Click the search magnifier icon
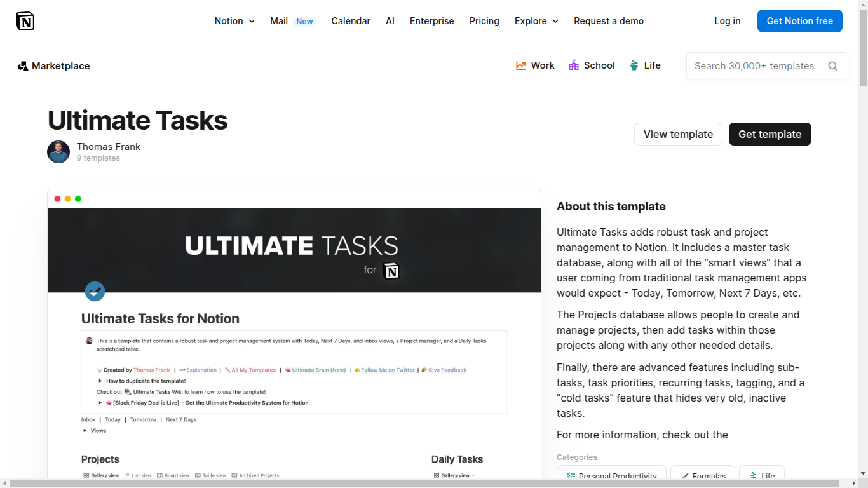This screenshot has height=488, width=868. coord(833,66)
